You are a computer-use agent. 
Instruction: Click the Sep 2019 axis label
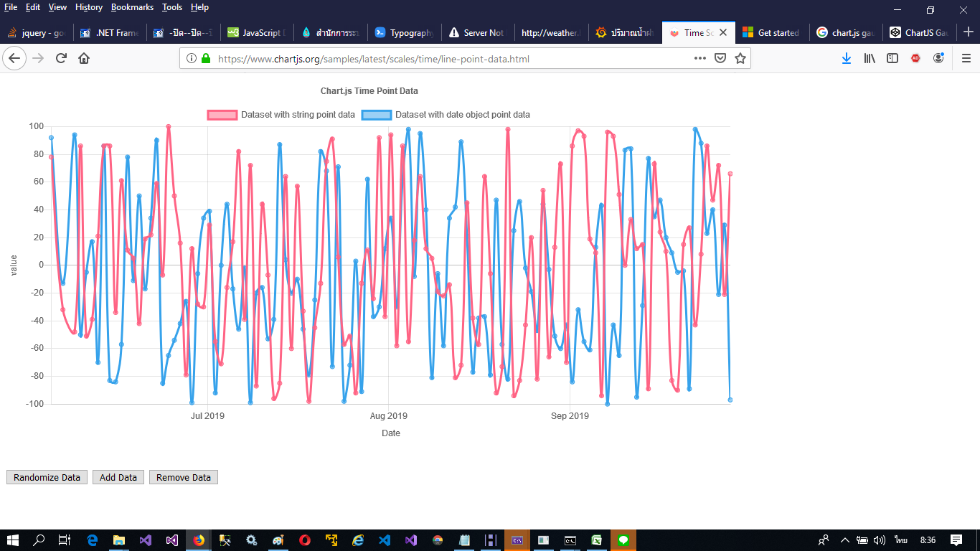(x=569, y=416)
